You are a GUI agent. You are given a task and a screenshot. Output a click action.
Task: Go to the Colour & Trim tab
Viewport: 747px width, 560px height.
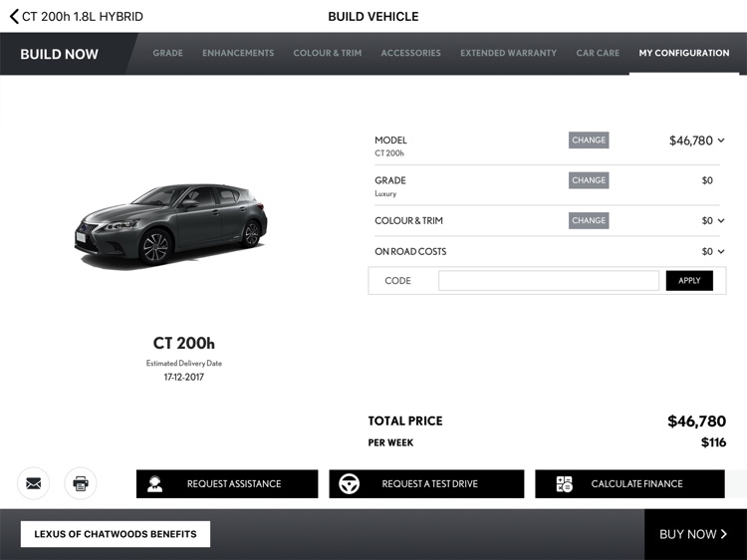point(328,53)
